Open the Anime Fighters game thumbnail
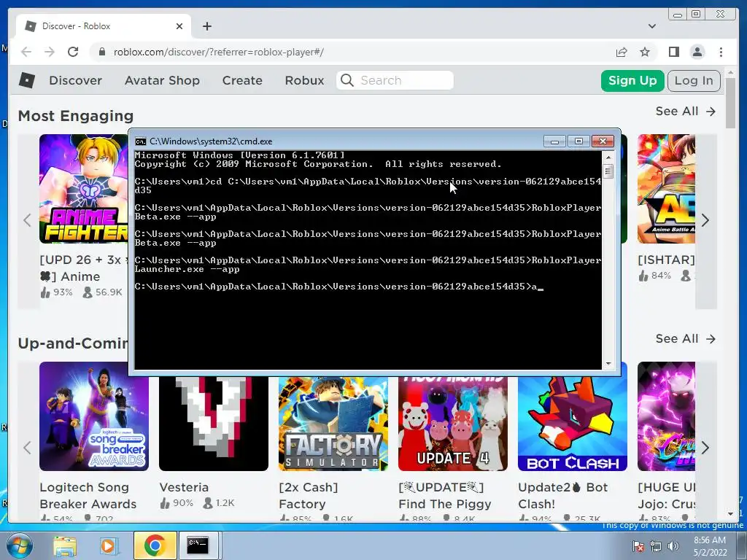 click(83, 189)
